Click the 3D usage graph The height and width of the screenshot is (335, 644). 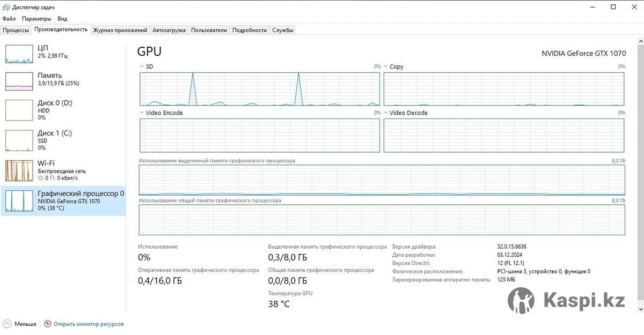point(260,89)
